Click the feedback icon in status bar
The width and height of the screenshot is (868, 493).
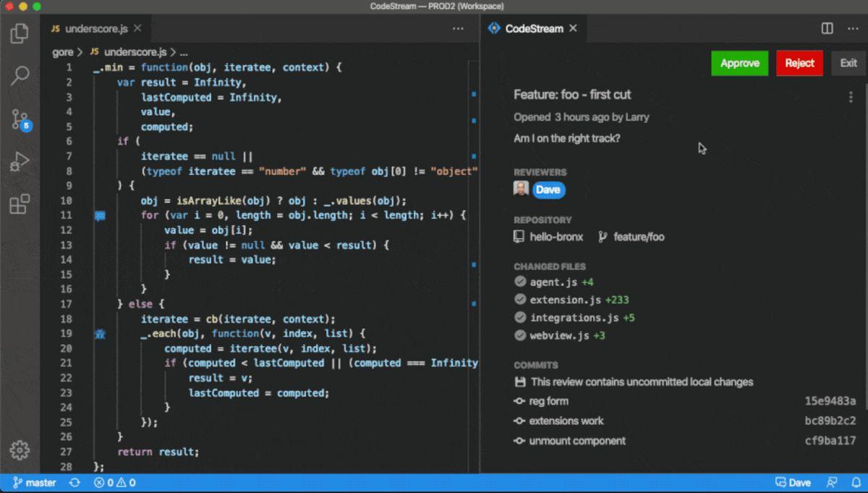(x=832, y=483)
